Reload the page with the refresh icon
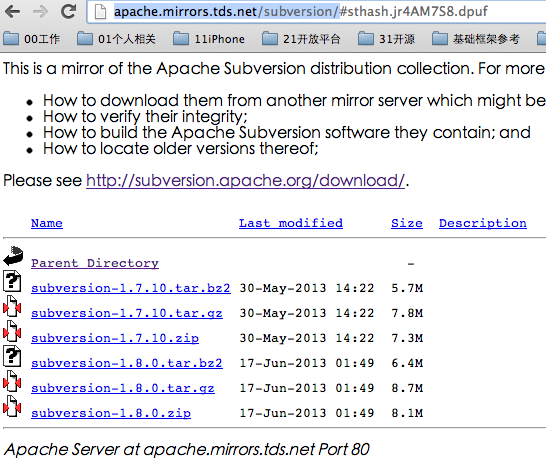 tap(68, 11)
